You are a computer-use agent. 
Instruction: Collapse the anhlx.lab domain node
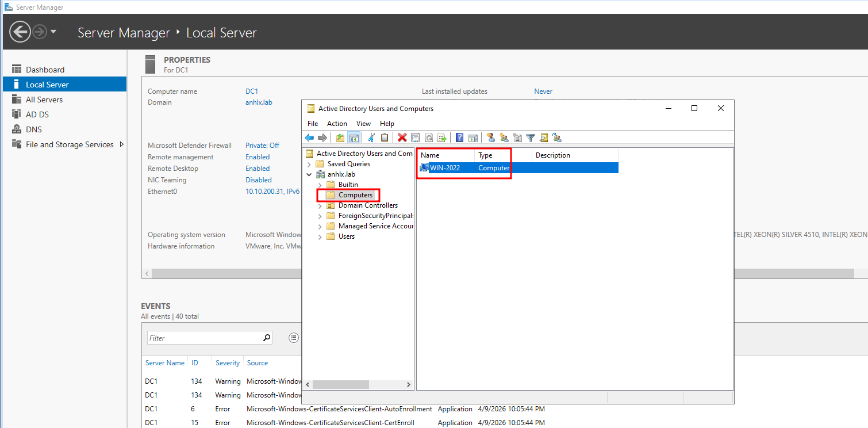[x=310, y=174]
